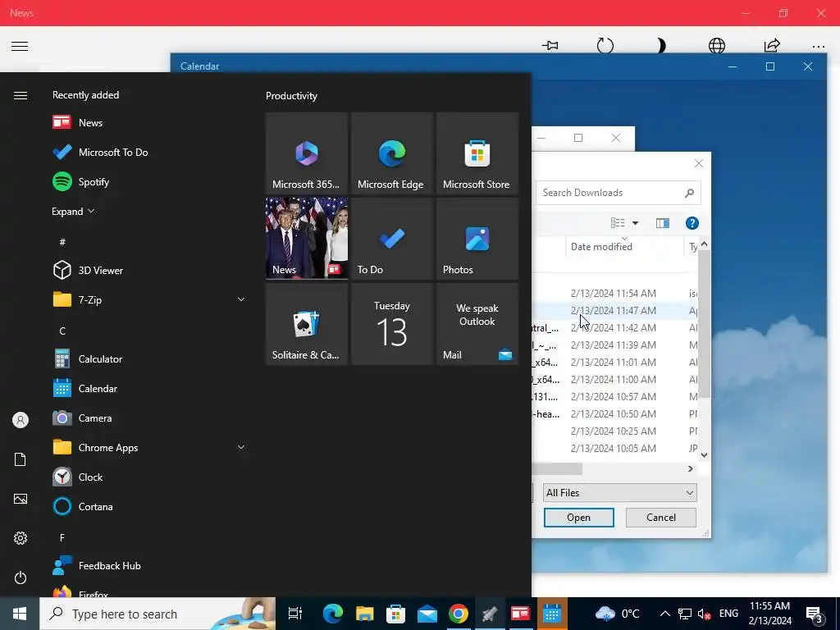840x630 pixels.
Task: Open the News live tile thumbnail
Action: tap(307, 239)
